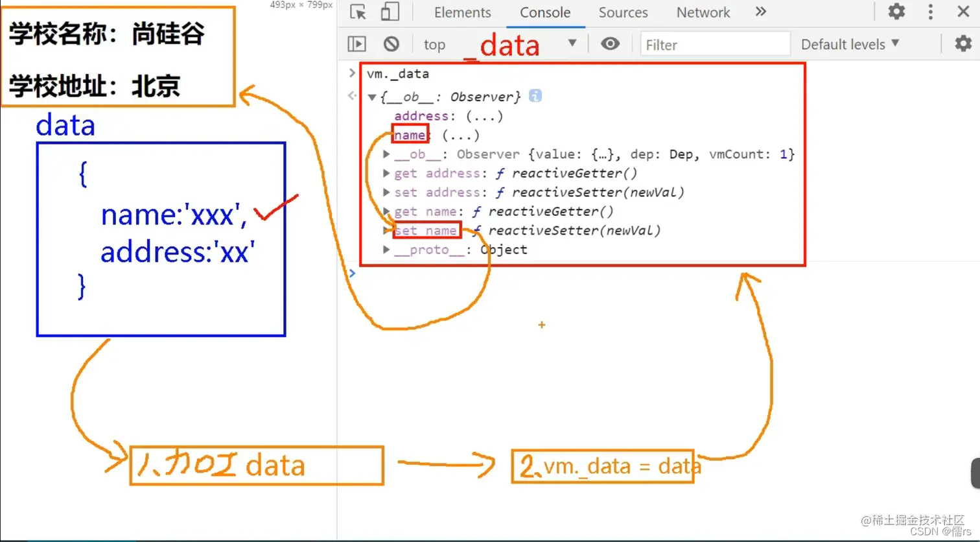The image size is (980, 542).
Task: Show the console sidebar
Action: [357, 43]
